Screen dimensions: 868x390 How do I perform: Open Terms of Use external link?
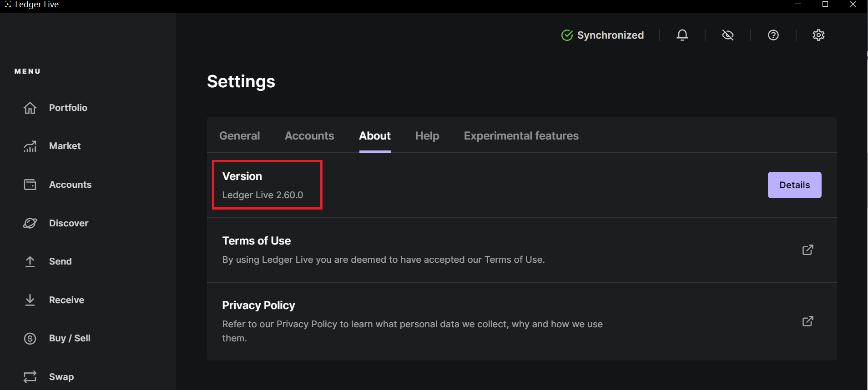tap(807, 250)
